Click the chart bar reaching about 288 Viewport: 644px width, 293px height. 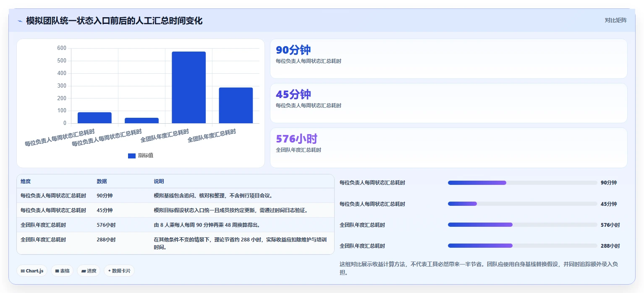tap(236, 105)
